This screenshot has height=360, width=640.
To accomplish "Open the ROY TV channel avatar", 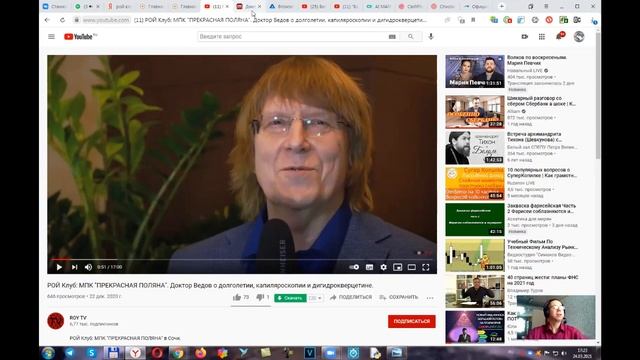I will coord(56,321).
